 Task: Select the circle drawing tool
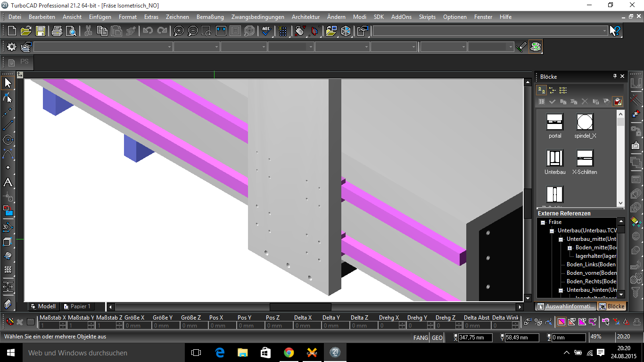point(8,140)
